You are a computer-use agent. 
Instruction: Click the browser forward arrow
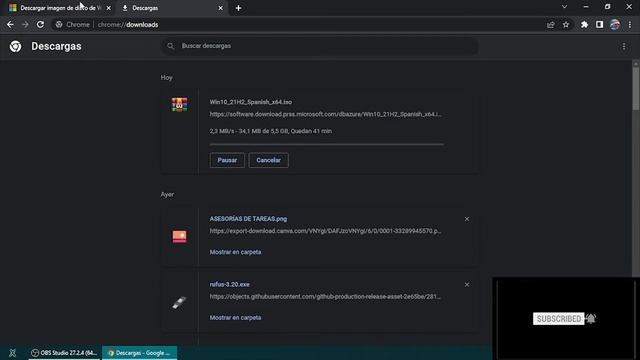pyautogui.click(x=25, y=24)
